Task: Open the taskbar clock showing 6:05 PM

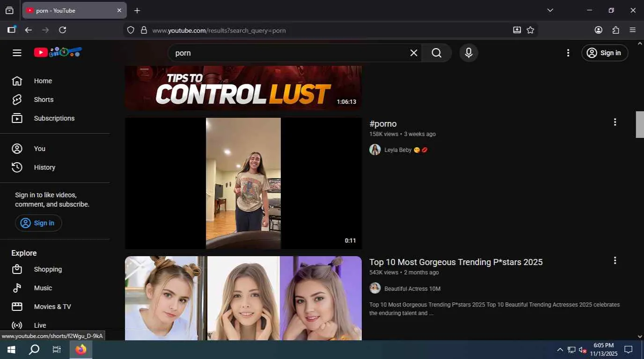Action: [x=604, y=350]
